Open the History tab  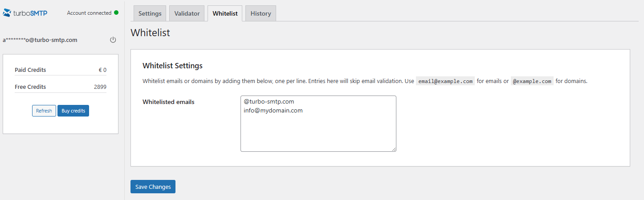tap(261, 13)
